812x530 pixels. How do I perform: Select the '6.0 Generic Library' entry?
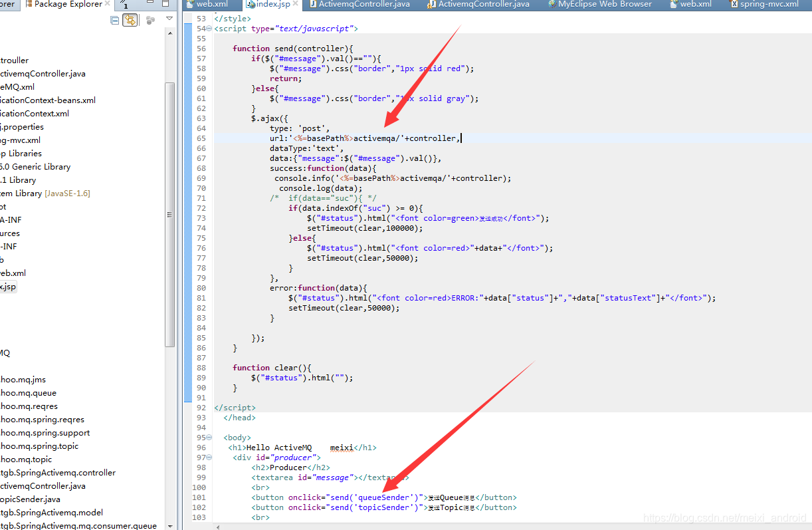coord(35,166)
